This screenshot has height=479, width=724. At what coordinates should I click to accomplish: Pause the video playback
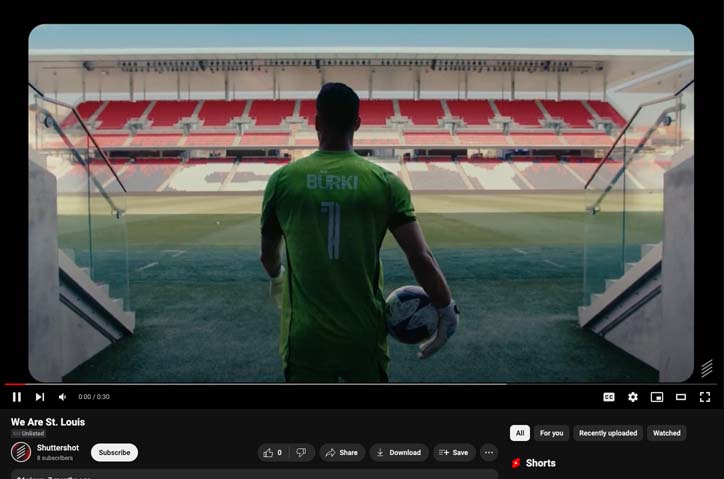coord(17,397)
